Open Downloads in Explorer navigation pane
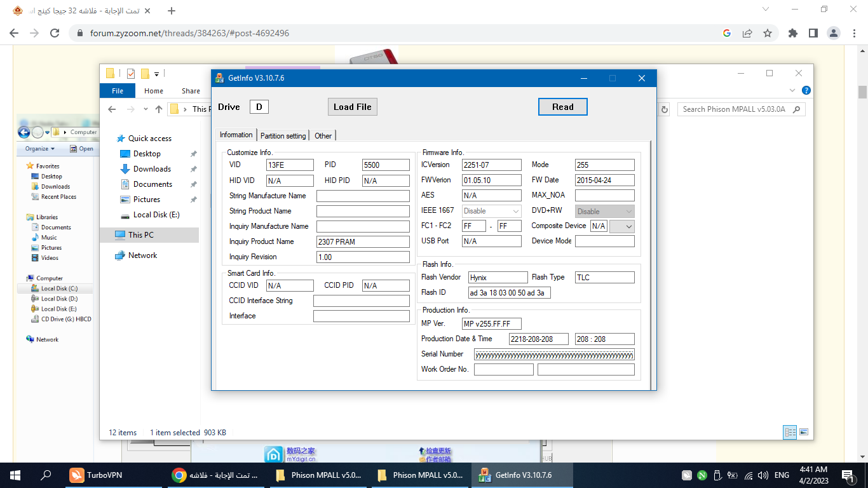868x488 pixels. (152, 169)
